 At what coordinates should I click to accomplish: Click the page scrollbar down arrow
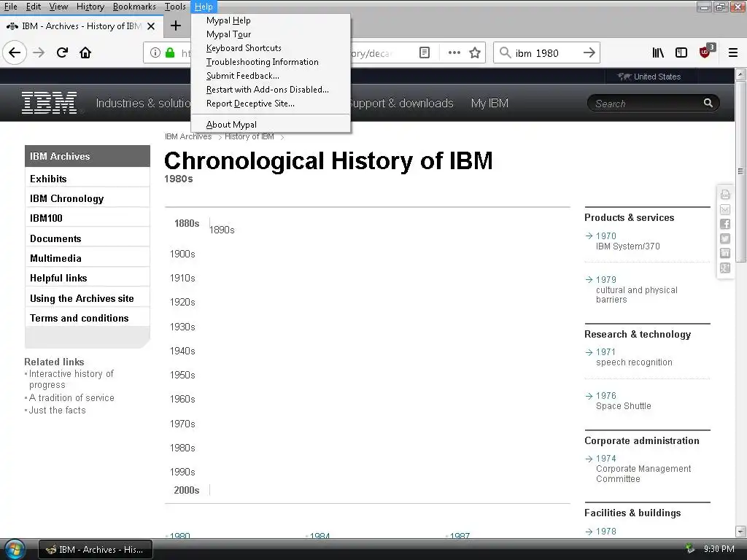pyautogui.click(x=740, y=531)
